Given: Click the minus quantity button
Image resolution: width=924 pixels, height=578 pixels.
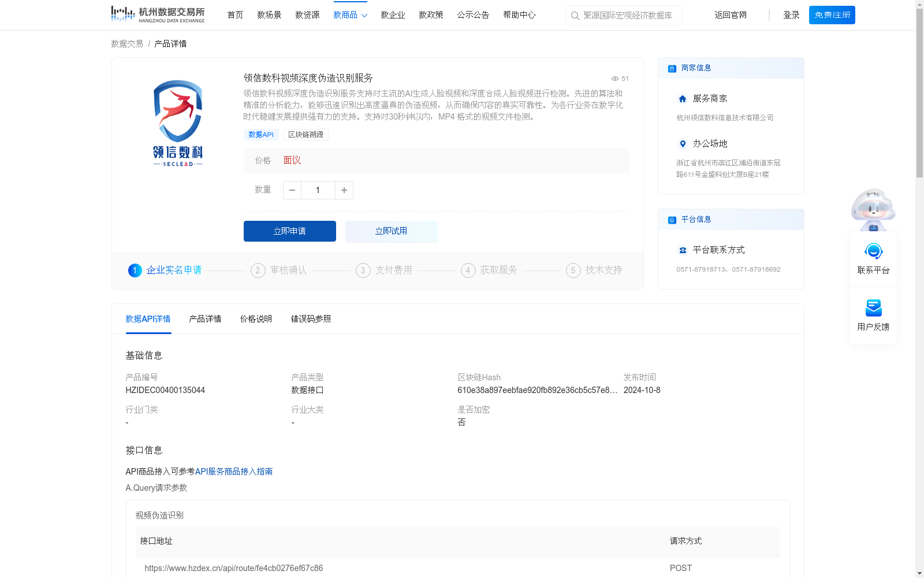Looking at the screenshot, I should pyautogui.click(x=292, y=190).
